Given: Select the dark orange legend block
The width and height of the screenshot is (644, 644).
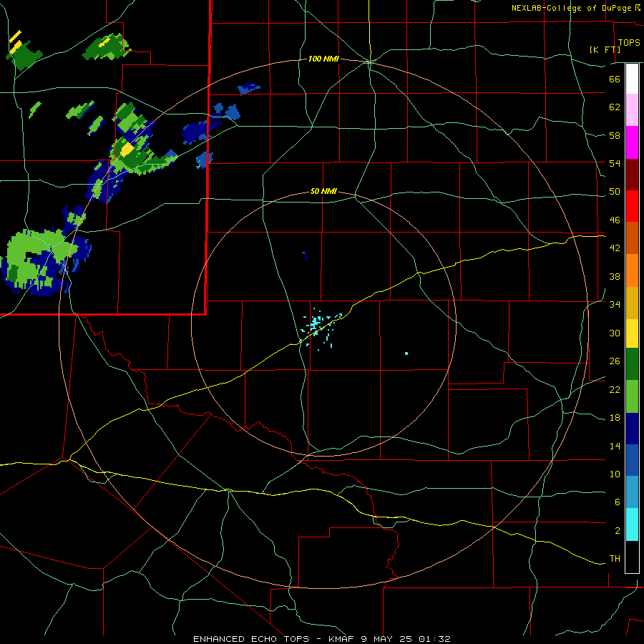Looking at the screenshot, I should click(632, 238).
